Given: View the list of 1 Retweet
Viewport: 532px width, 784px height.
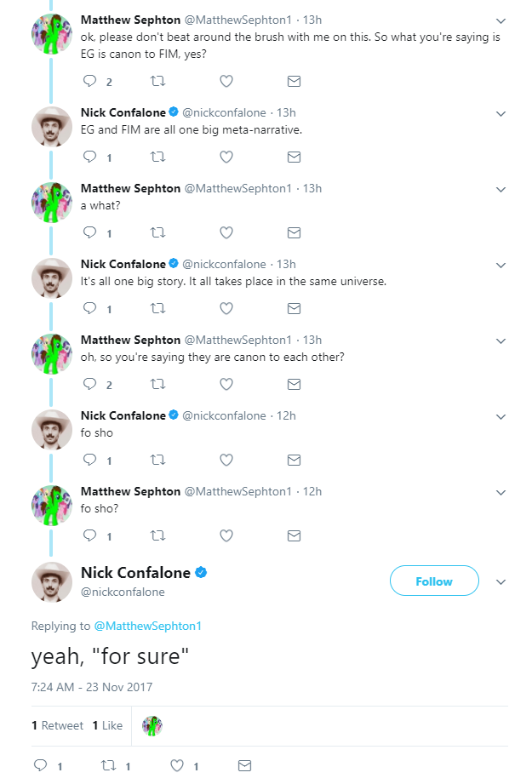Looking at the screenshot, I should 57,725.
